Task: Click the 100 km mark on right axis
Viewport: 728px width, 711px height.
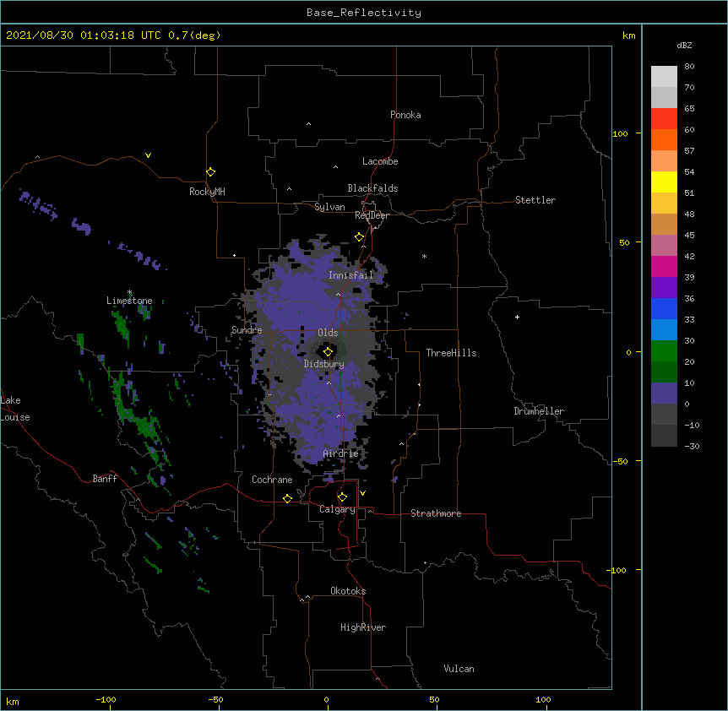Action: coord(620,133)
